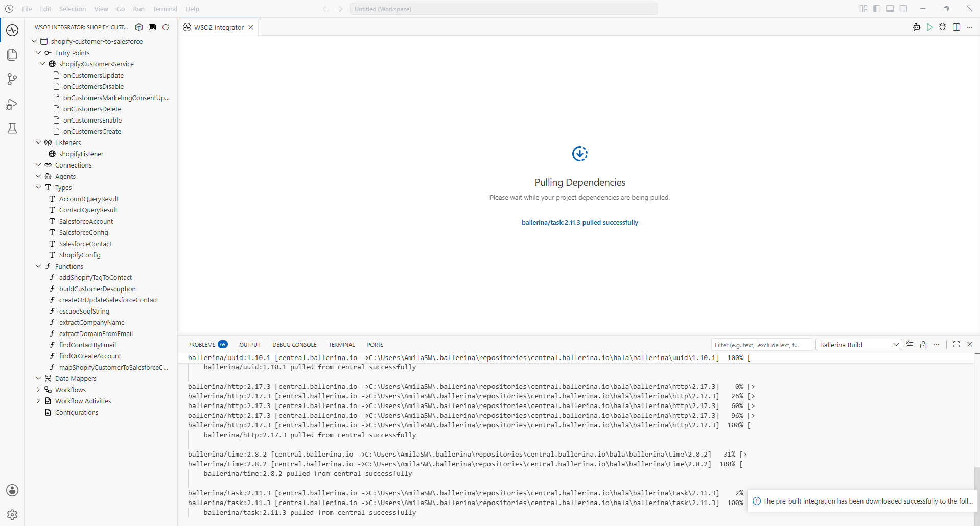Open the Run and Debug view
Image resolution: width=980 pixels, height=526 pixels.
[x=12, y=104]
